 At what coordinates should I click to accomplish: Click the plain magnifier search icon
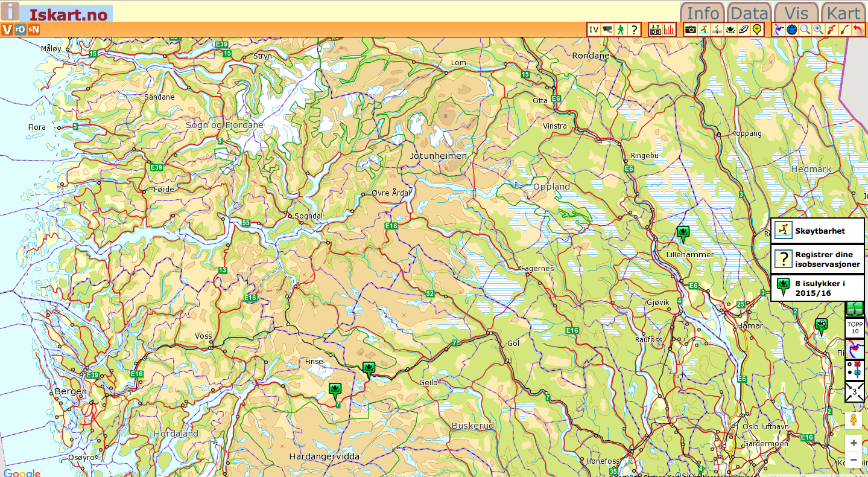[x=805, y=30]
